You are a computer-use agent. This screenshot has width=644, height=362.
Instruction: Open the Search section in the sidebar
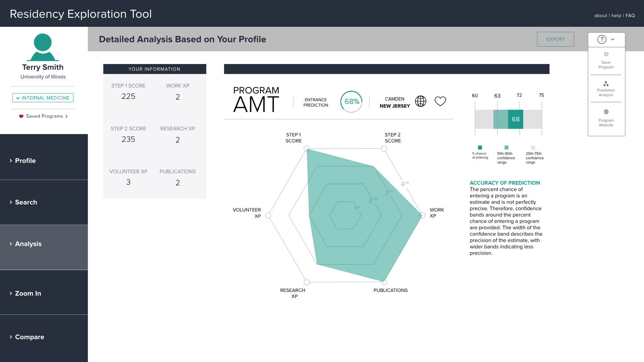[x=26, y=202]
